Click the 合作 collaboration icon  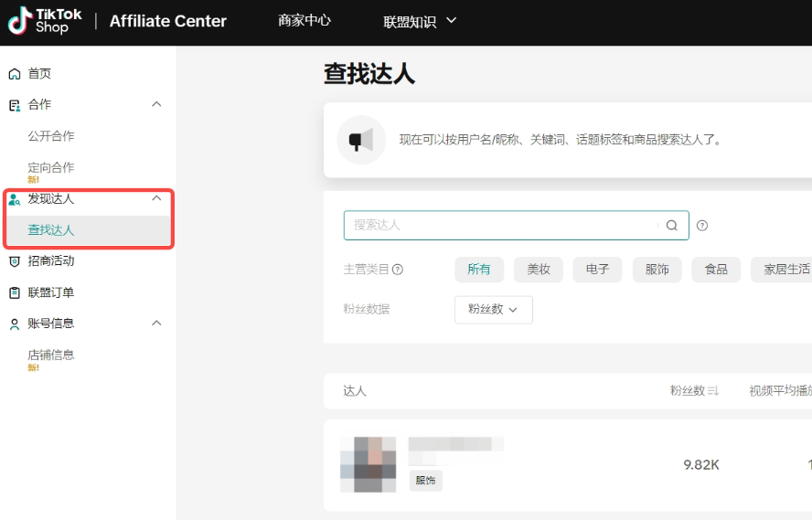click(15, 105)
